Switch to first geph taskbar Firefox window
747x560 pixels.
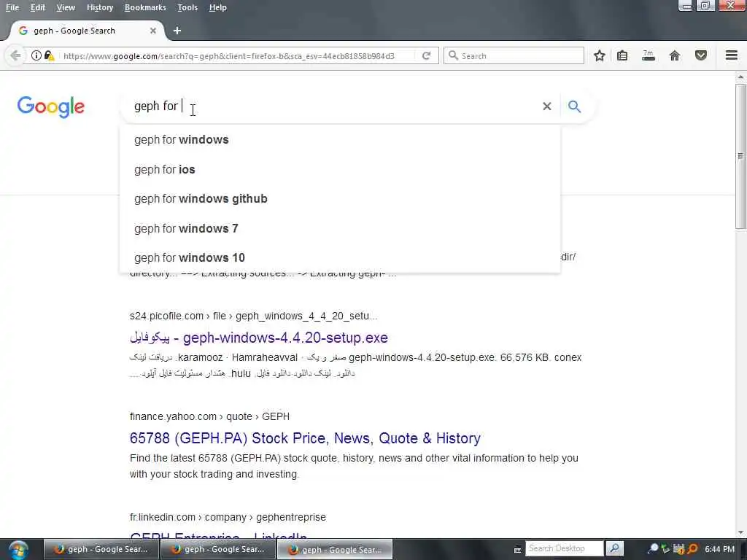[x=101, y=550]
